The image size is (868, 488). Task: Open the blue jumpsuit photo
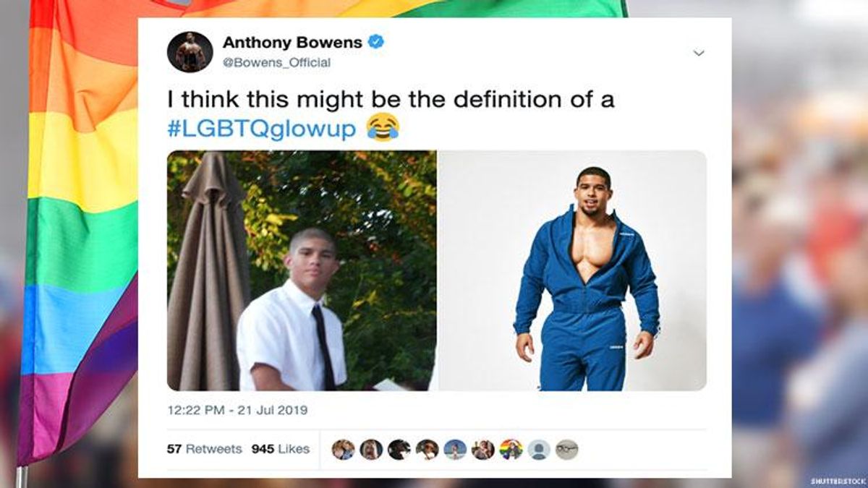(572, 270)
